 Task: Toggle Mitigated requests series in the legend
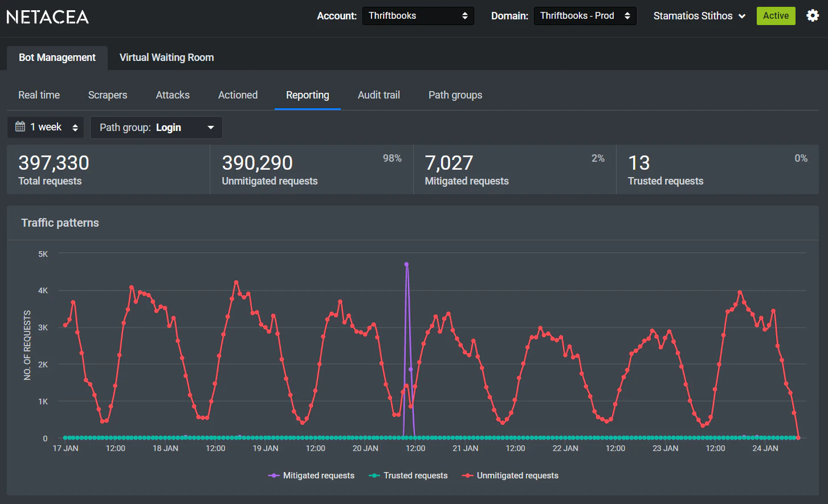tap(311, 475)
